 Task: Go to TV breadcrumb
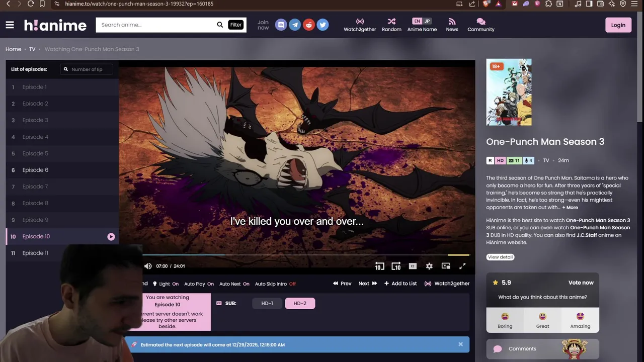click(32, 49)
